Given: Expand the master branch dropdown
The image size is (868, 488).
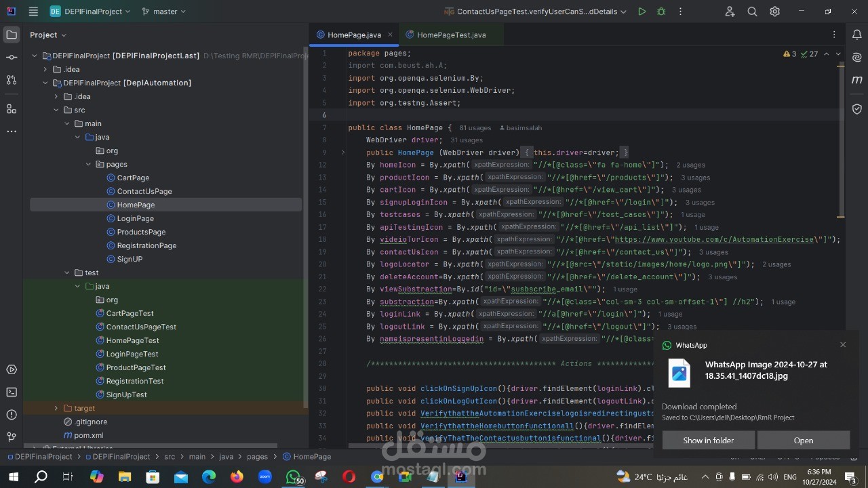Looking at the screenshot, I should [x=164, y=12].
